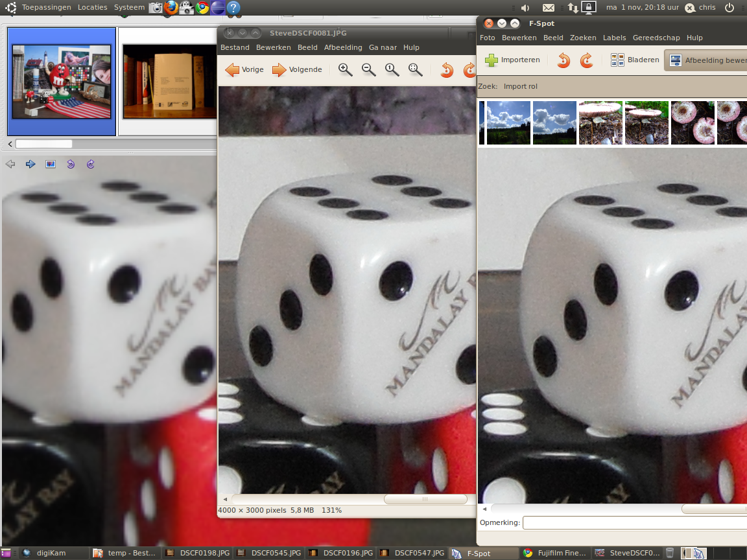
Task: Go to next image with Volgende
Action: click(296, 69)
